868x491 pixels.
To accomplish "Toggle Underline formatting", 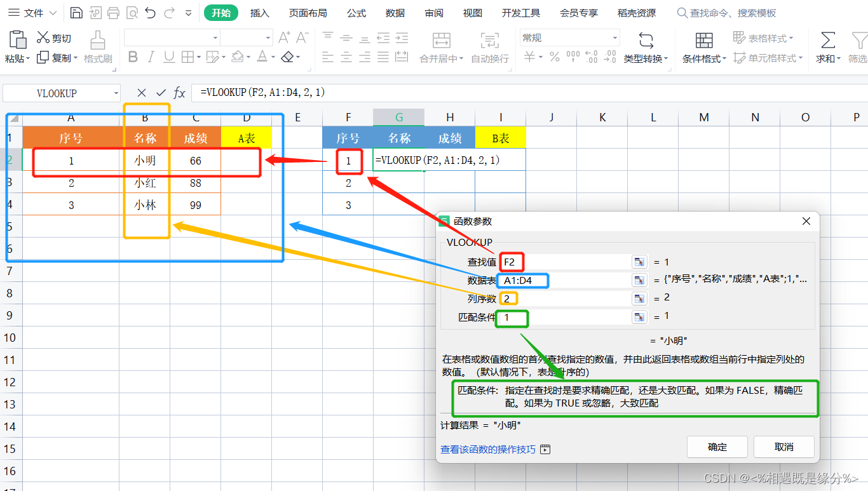I will click(x=168, y=57).
